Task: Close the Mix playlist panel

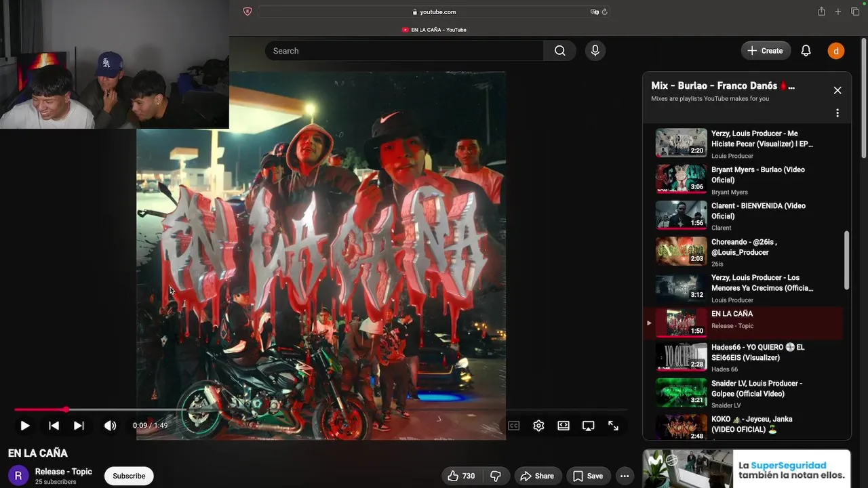Action: 837,90
